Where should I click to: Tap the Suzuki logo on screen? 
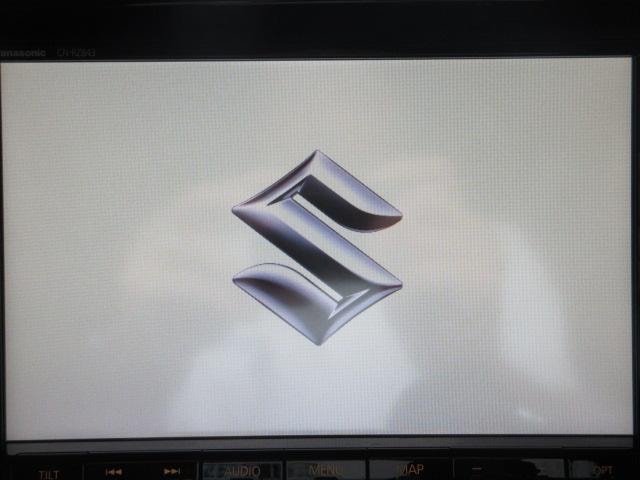click(317, 247)
